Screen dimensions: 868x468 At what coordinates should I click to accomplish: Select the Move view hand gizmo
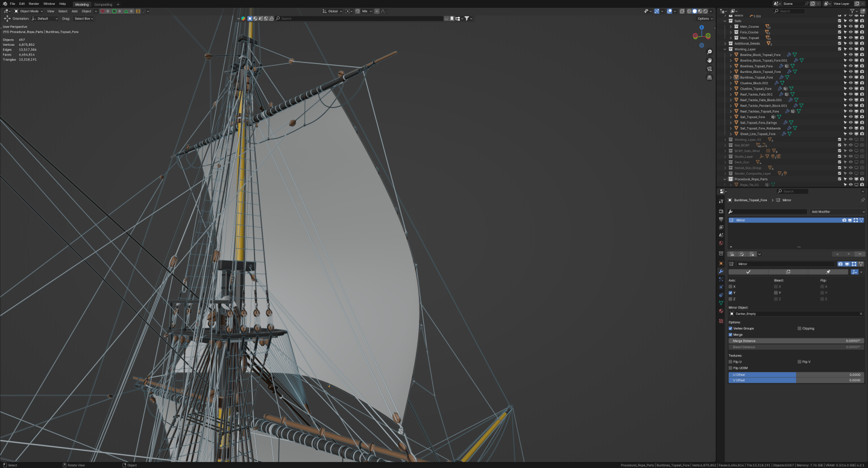point(709,60)
